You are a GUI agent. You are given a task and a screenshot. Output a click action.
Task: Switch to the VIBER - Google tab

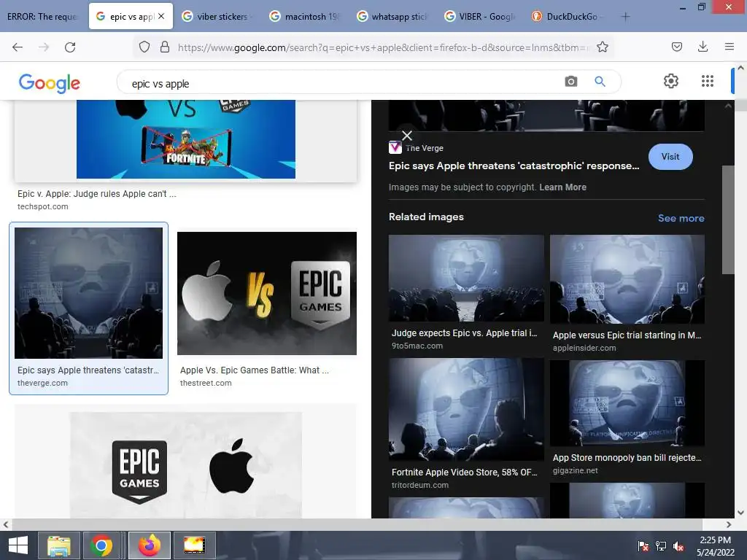click(480, 17)
